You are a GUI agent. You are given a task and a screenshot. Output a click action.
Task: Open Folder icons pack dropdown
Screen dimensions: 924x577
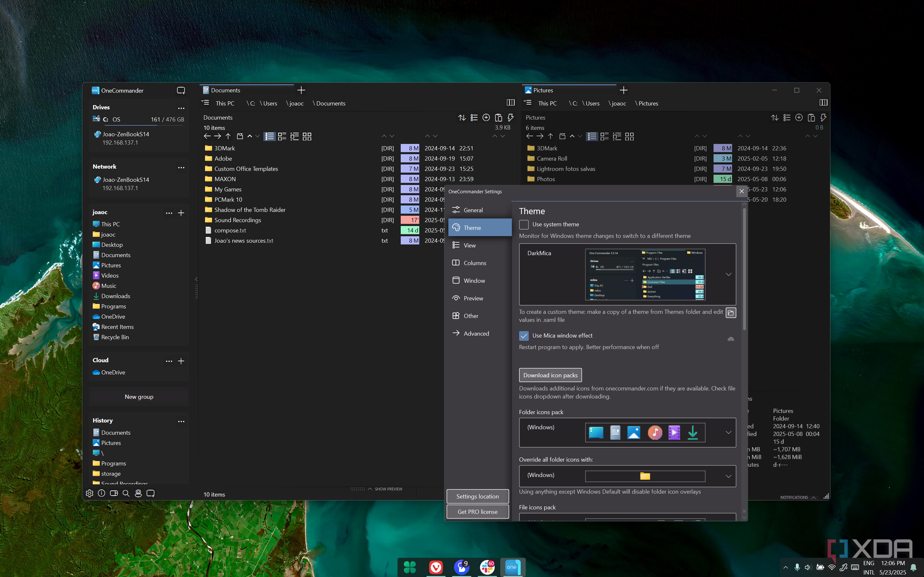(x=728, y=432)
